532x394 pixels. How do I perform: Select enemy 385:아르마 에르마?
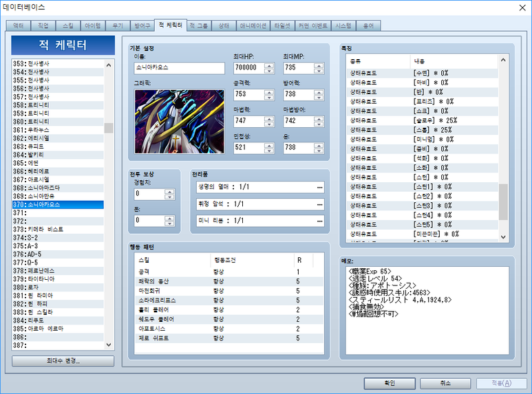tap(58, 329)
